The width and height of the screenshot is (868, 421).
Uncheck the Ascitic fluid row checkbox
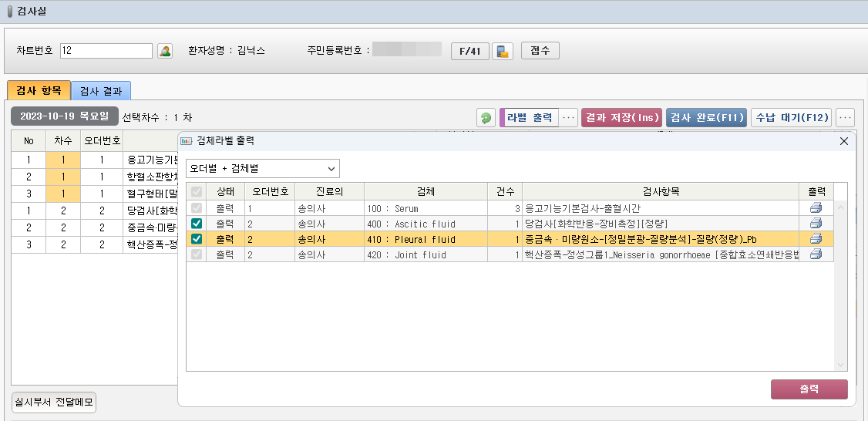(x=197, y=224)
